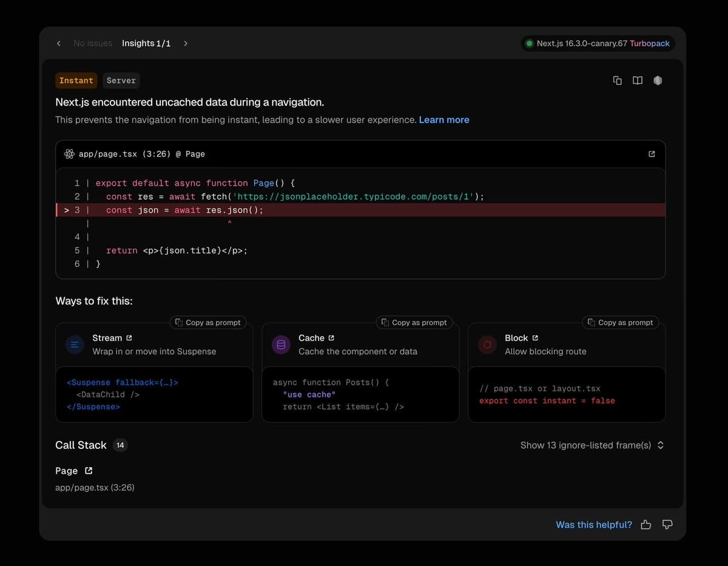Open the Stream docs external link

tap(129, 338)
